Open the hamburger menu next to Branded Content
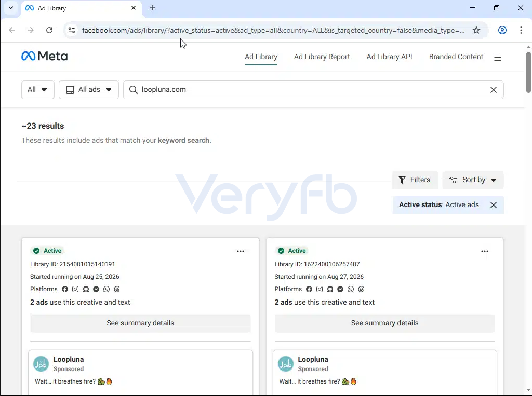 (497, 57)
